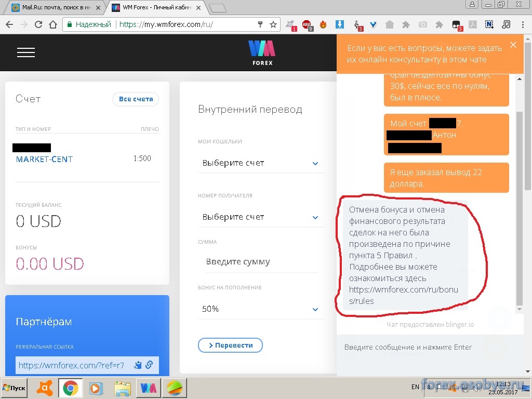
Task: Click the browser forward arrow
Action: click(x=24, y=24)
